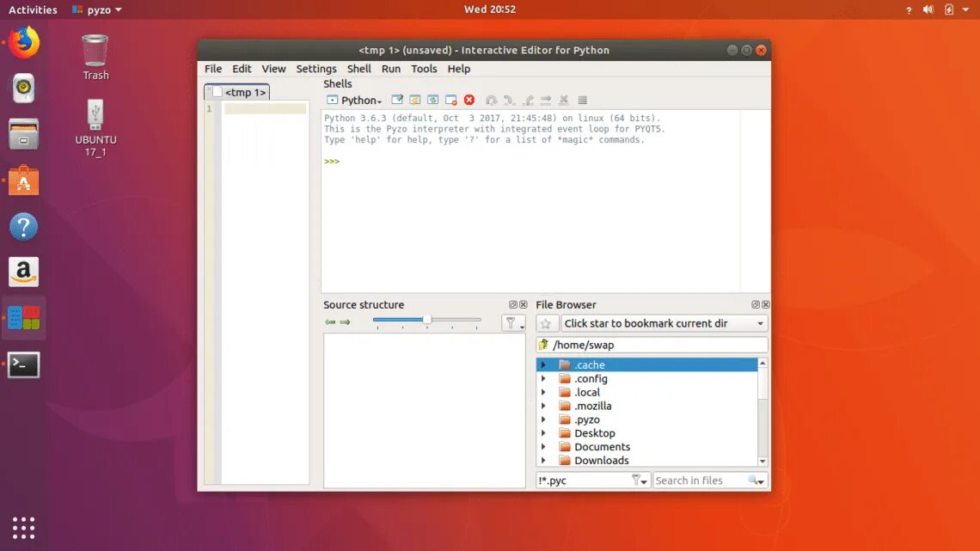Click the >>> prompt in the shell
This screenshot has height=551, width=980.
[332, 162]
